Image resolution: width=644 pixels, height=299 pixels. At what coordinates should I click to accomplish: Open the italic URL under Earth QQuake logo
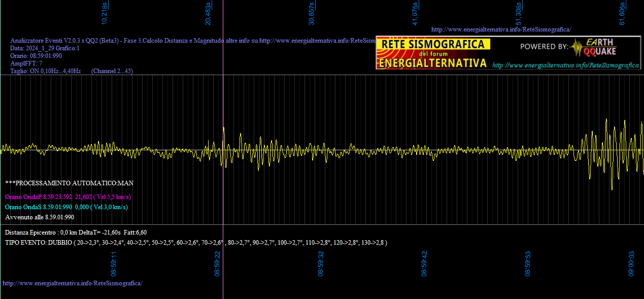click(x=566, y=65)
